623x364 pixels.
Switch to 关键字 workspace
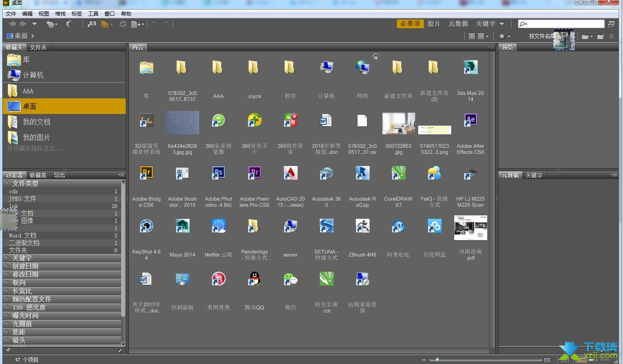coord(485,23)
